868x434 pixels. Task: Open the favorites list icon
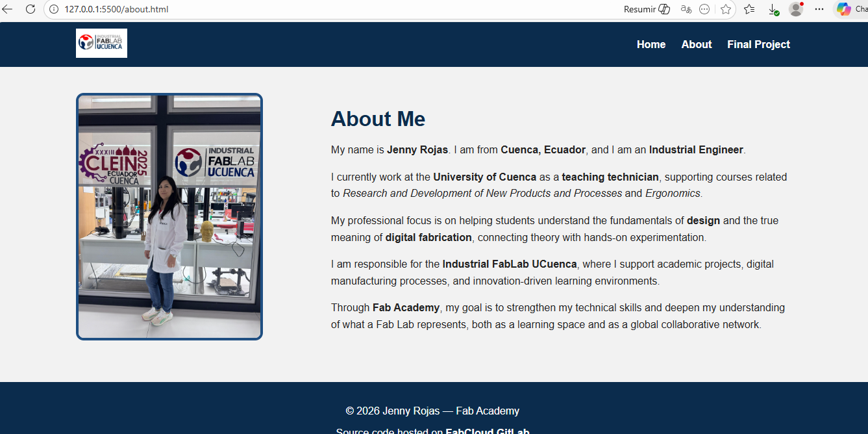tap(749, 9)
